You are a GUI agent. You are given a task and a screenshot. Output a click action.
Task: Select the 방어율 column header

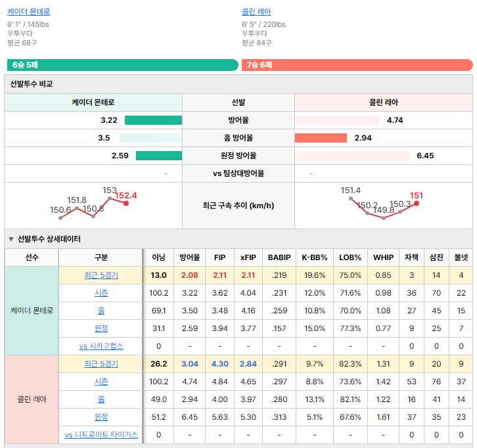tap(189, 258)
